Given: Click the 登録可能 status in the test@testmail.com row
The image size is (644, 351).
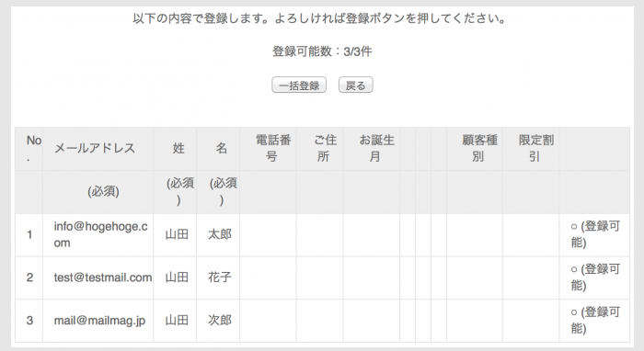Looking at the screenshot, I should click(x=595, y=277).
